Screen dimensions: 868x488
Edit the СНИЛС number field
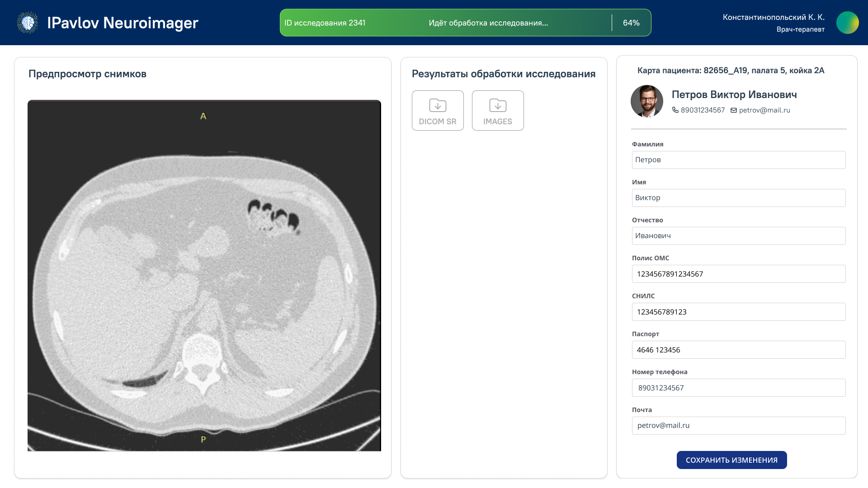739,312
